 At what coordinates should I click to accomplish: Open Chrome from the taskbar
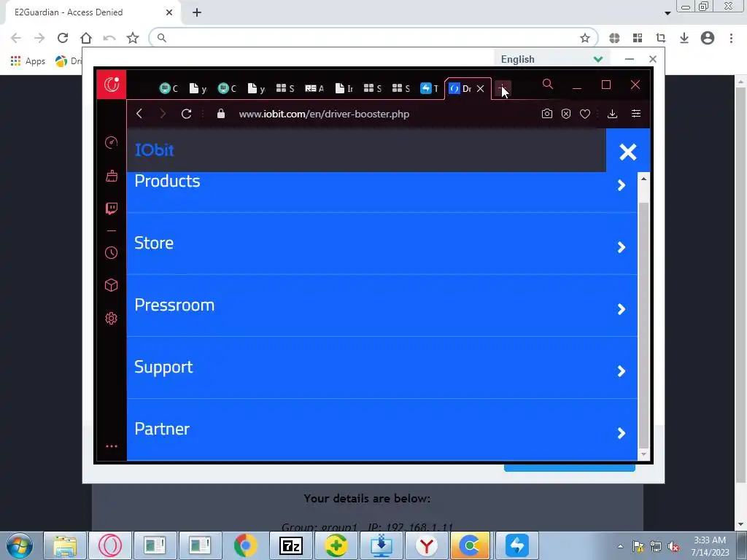pyautogui.click(x=245, y=545)
